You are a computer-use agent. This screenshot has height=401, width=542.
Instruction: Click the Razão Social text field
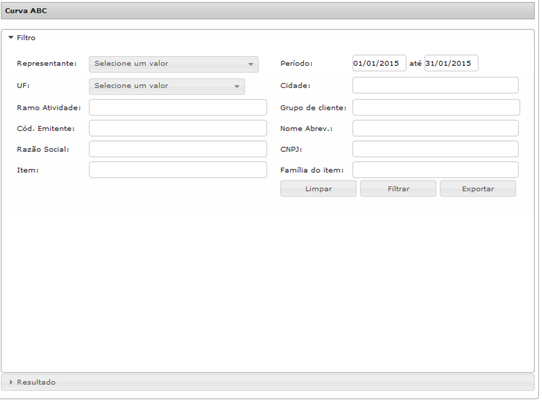[x=178, y=149]
